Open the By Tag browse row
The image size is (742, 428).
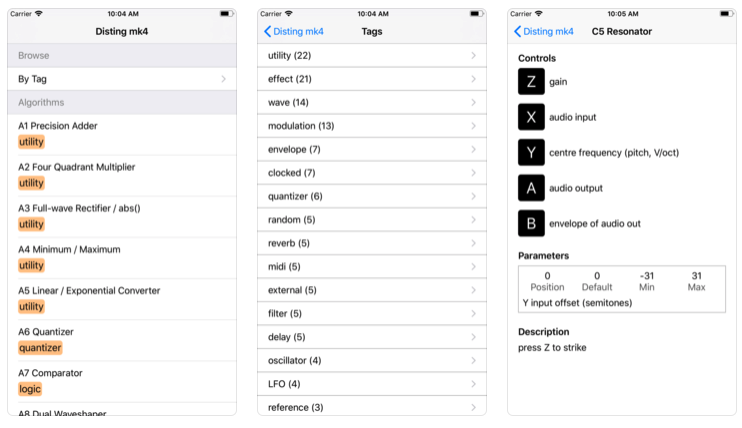click(x=122, y=79)
